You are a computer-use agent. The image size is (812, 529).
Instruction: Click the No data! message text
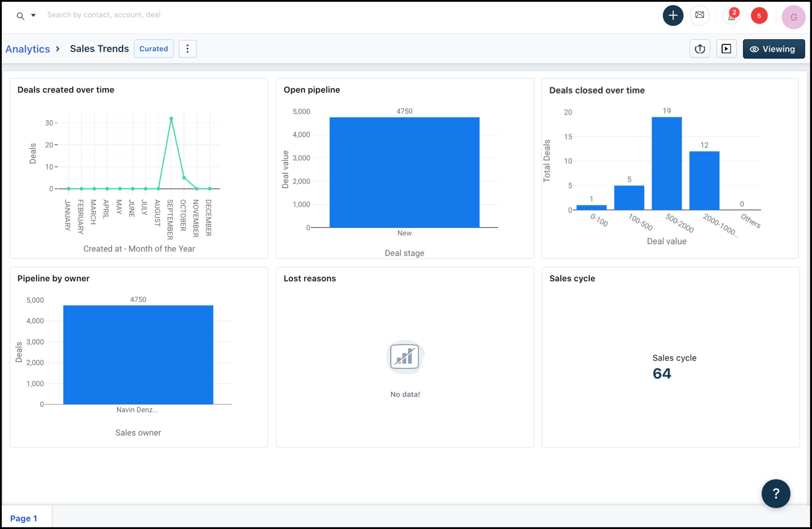pos(405,394)
